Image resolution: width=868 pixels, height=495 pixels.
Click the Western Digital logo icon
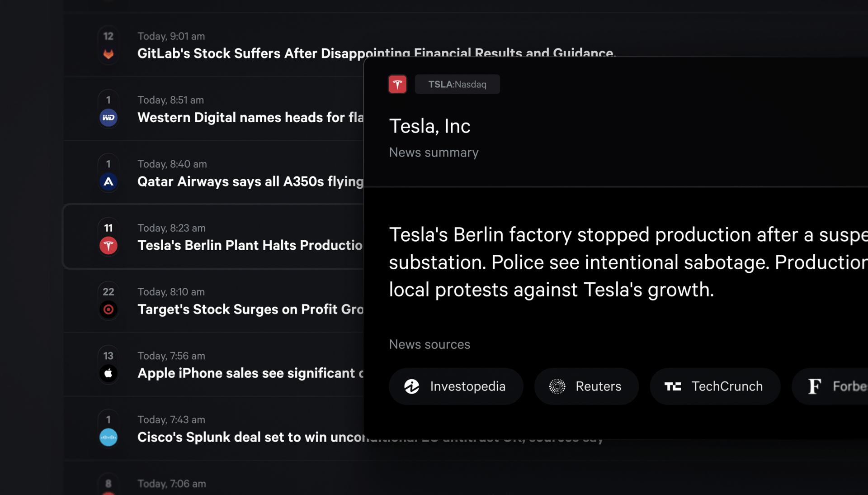tap(108, 118)
